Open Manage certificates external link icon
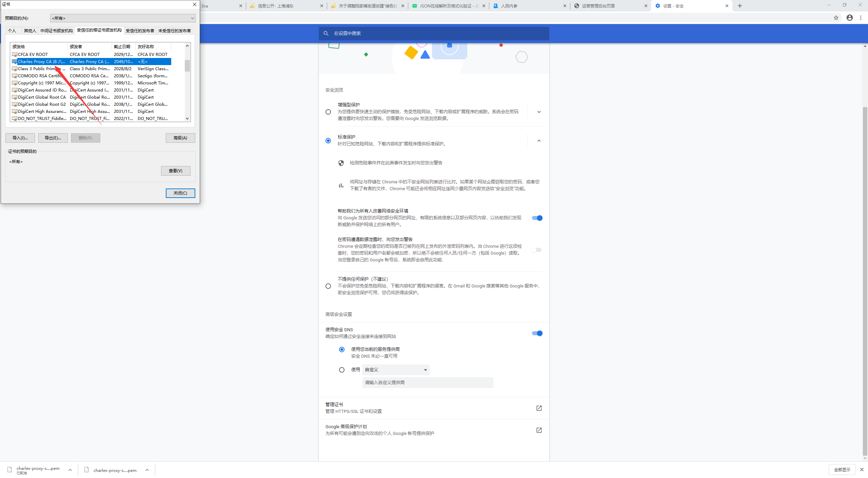 point(539,408)
